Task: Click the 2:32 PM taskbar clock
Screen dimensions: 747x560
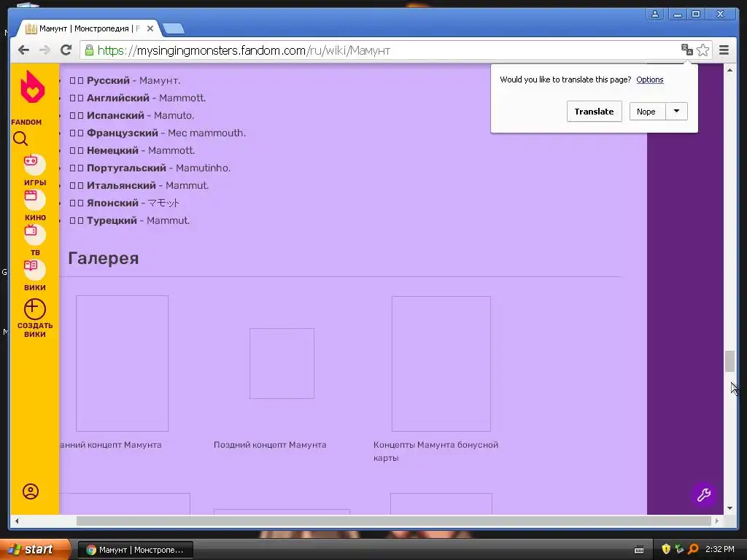Action: [720, 550]
